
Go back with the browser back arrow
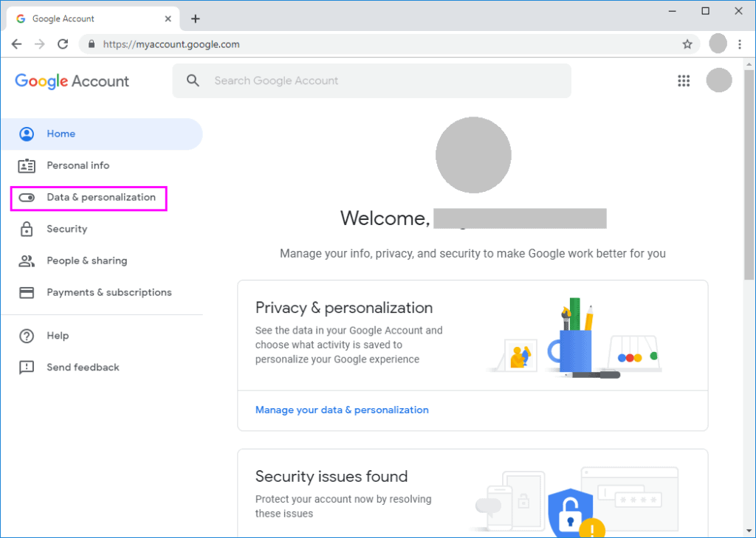pos(16,44)
